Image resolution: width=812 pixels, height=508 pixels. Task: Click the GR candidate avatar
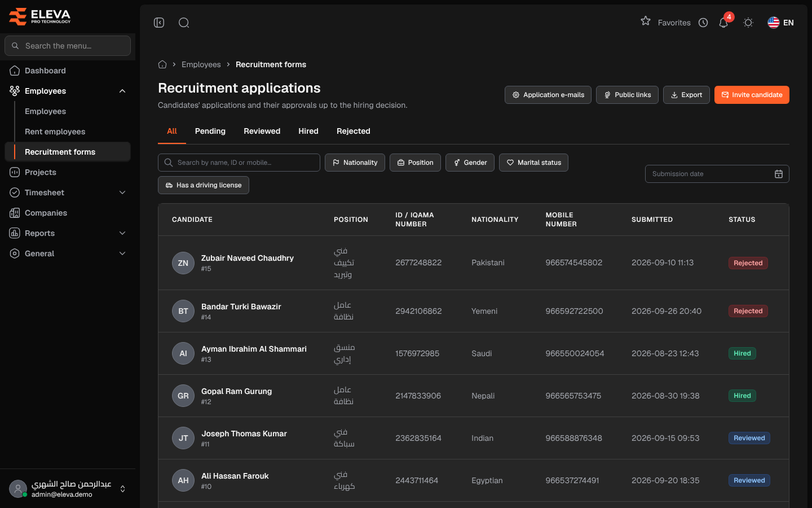[183, 396]
